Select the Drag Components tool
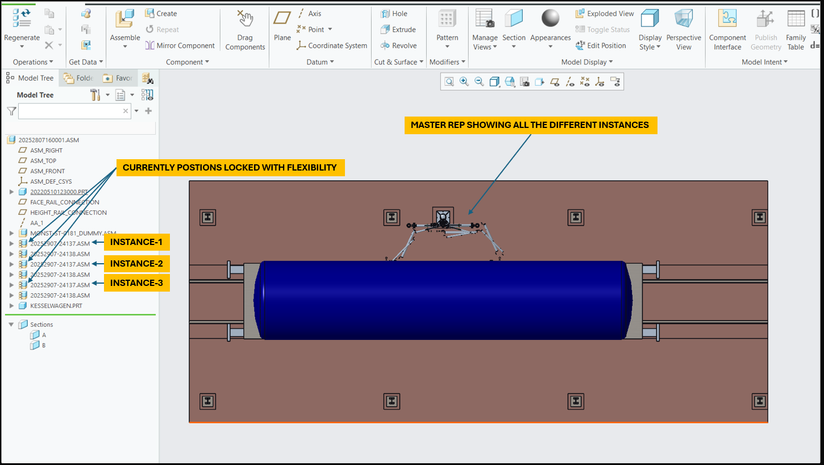824x465 pixels. tap(245, 20)
